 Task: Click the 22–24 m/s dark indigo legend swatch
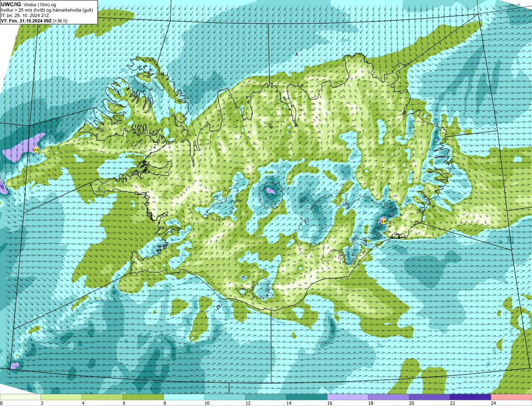coord(470,397)
